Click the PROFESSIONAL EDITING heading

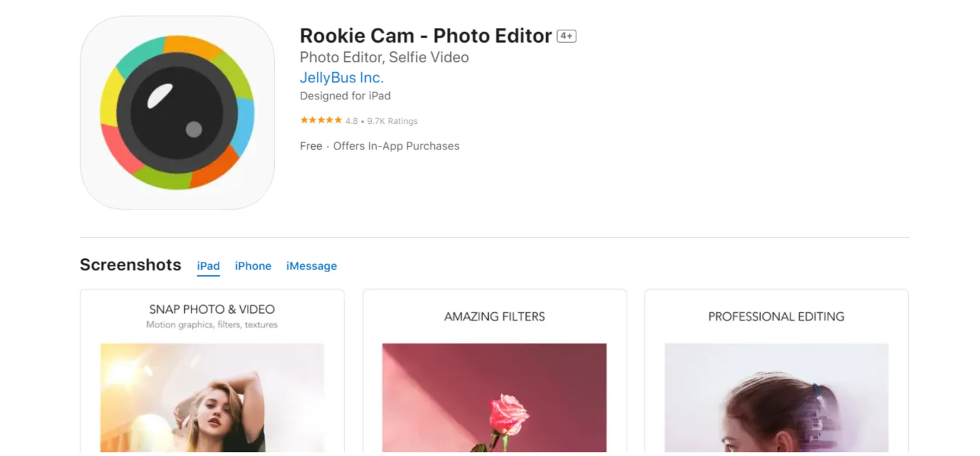[776, 316]
